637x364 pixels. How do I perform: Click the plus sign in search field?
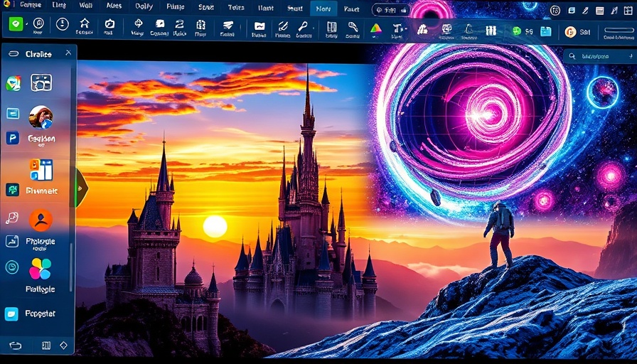pyautogui.click(x=631, y=56)
